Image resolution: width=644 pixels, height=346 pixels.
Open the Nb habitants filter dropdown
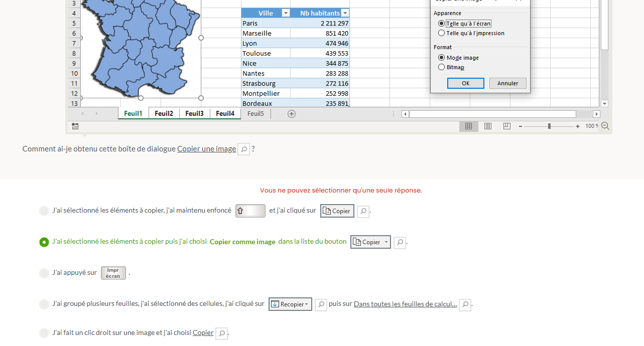(x=345, y=14)
